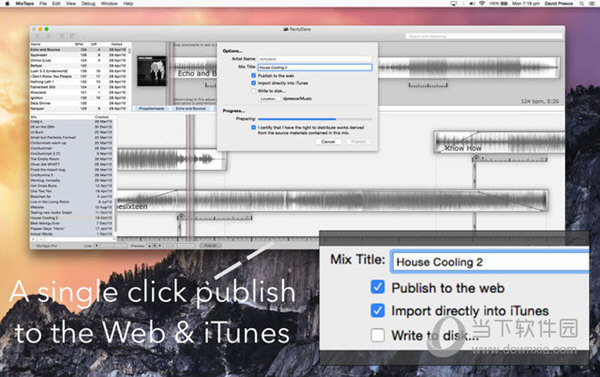600x377 pixels.
Task: Click the tempo marker below the Know How clip
Action: [510, 158]
